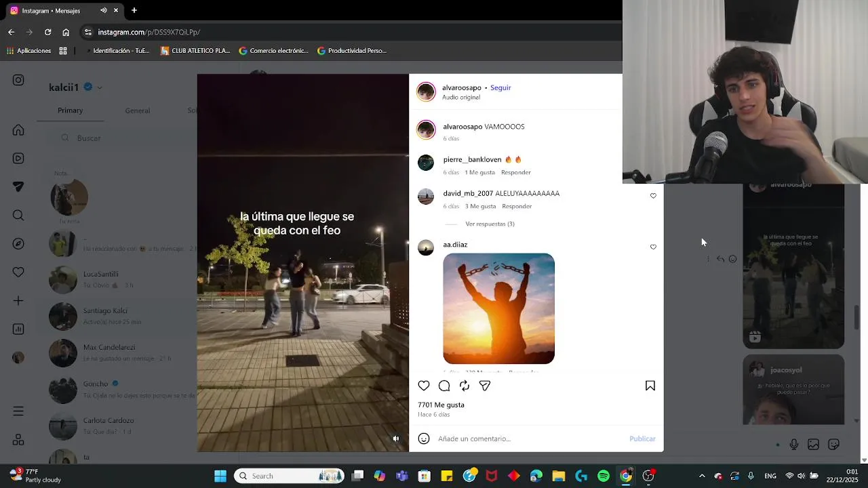Open the comment bubble icon under the post
Viewport: 868px width, 488px height.
click(444, 386)
